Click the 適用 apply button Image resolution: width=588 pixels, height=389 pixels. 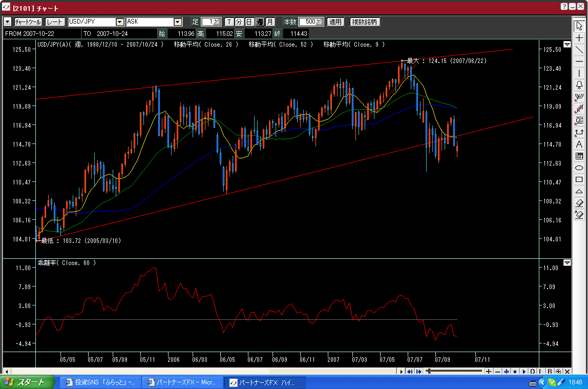(x=335, y=22)
